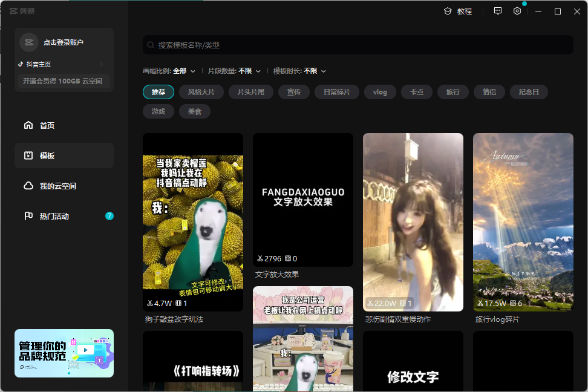The width and height of the screenshot is (588, 392).
Task: Click the 旅行vlog碎片 template title
Action: 497,319
